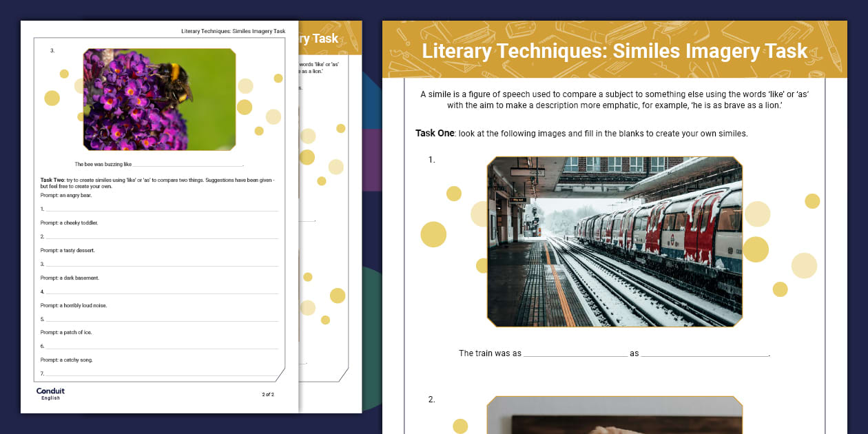The width and height of the screenshot is (868, 434).
Task: Click the Literary Techniques: Similes Imagery Task banner
Action: click(x=613, y=50)
